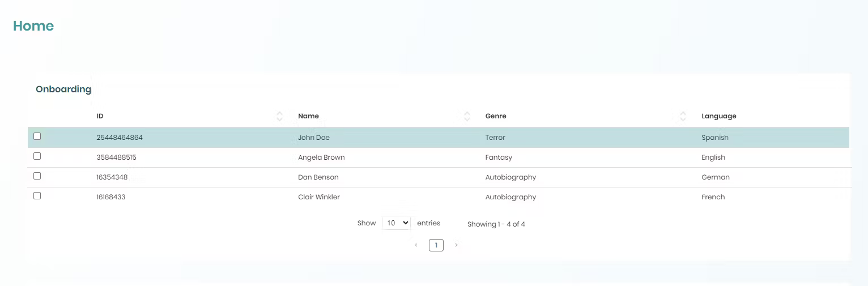
Task: Click the sort arrows beside Genre column
Action: click(683, 116)
